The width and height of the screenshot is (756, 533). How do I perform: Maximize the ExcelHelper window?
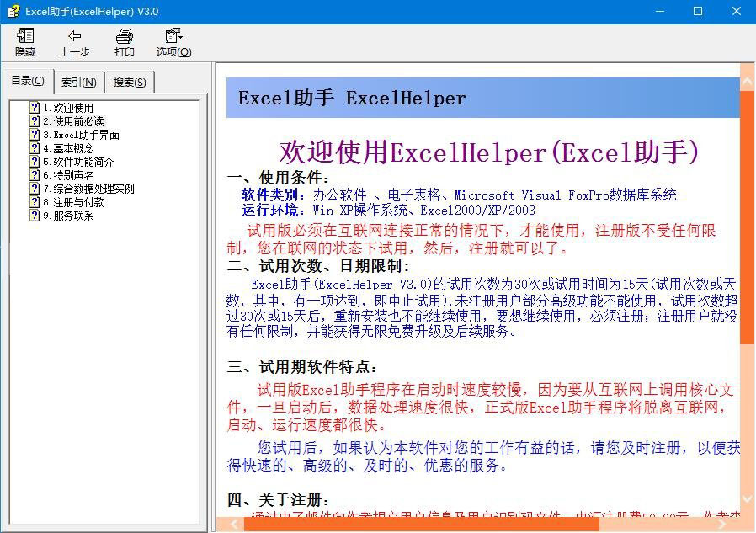click(x=698, y=11)
